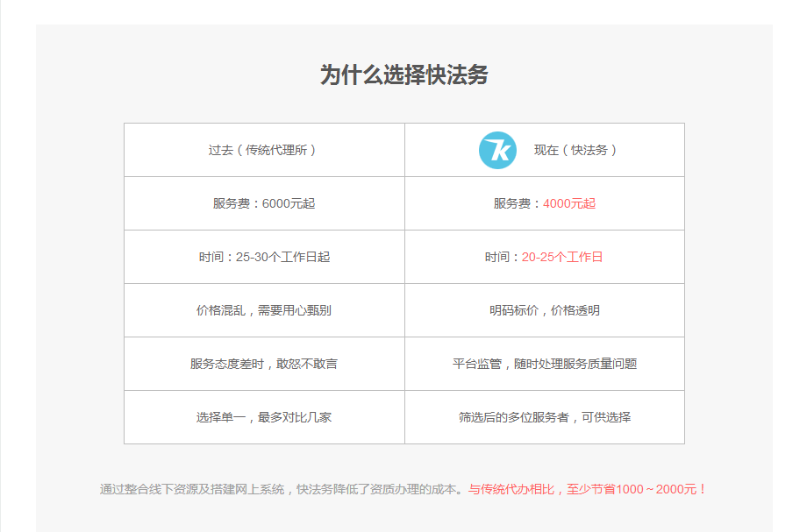Click the 过去（传统代理所） column header
This screenshot has width=807, height=532.
pos(264,150)
